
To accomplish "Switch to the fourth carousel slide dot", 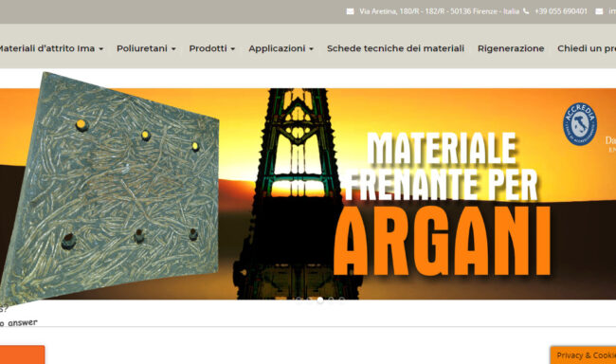I will (331, 300).
